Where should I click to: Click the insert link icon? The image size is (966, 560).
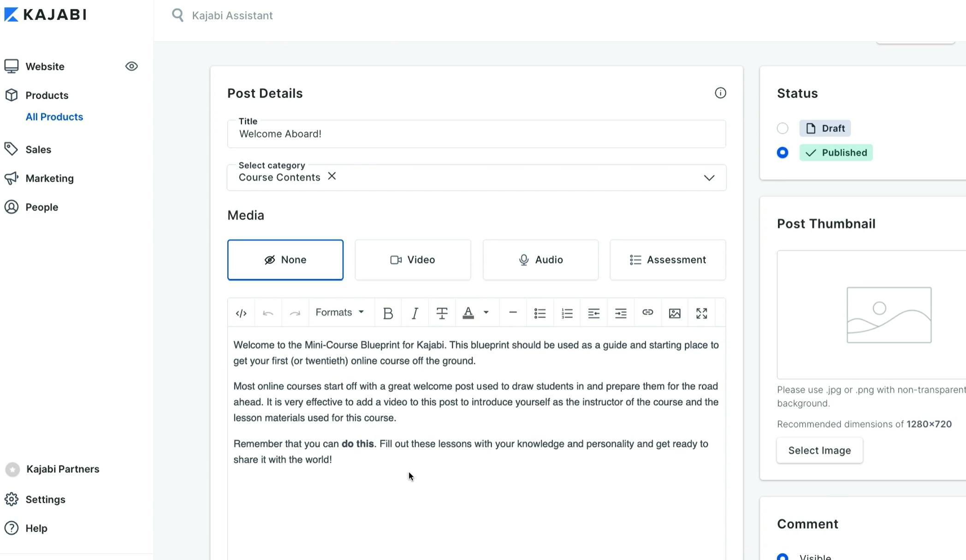(647, 312)
